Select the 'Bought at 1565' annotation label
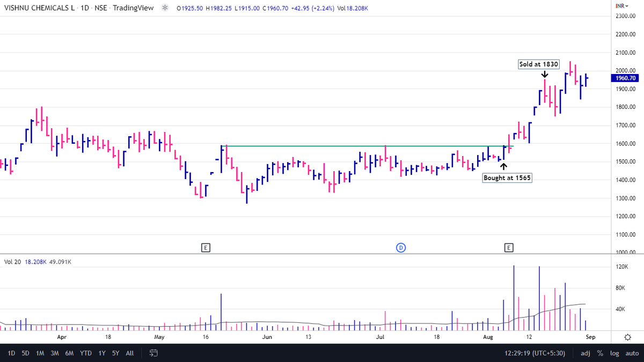 [507, 178]
